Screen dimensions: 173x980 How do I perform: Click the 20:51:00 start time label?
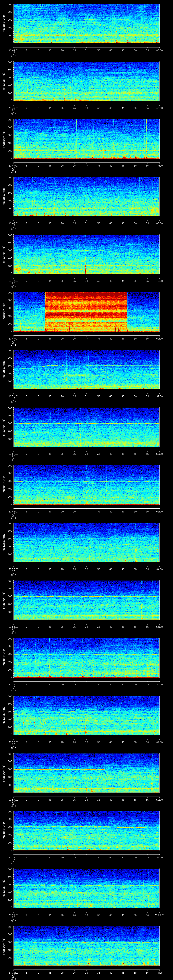pyautogui.click(x=13, y=454)
